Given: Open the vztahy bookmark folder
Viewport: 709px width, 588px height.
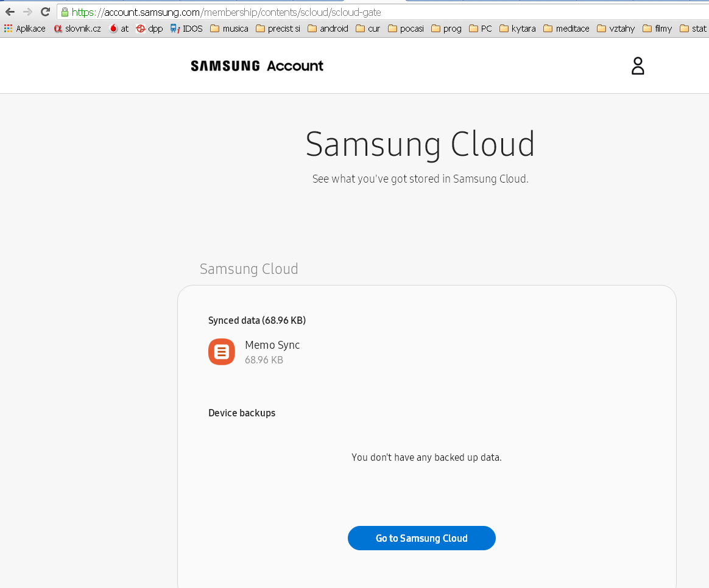Looking at the screenshot, I should click(x=616, y=29).
